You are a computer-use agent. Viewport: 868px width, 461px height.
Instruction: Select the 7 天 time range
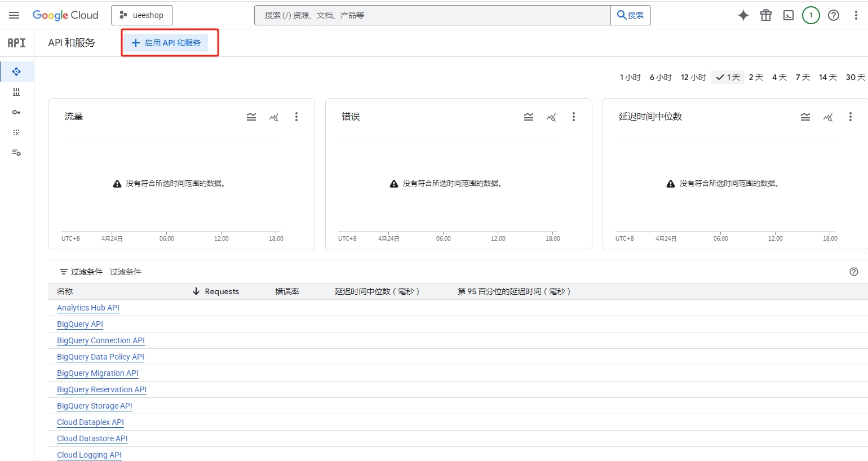[803, 77]
